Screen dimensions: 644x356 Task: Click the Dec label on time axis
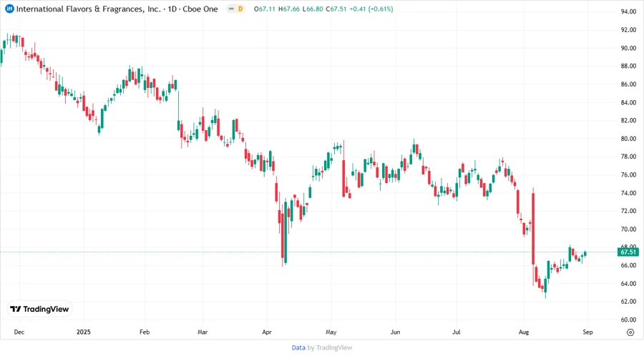point(19,332)
